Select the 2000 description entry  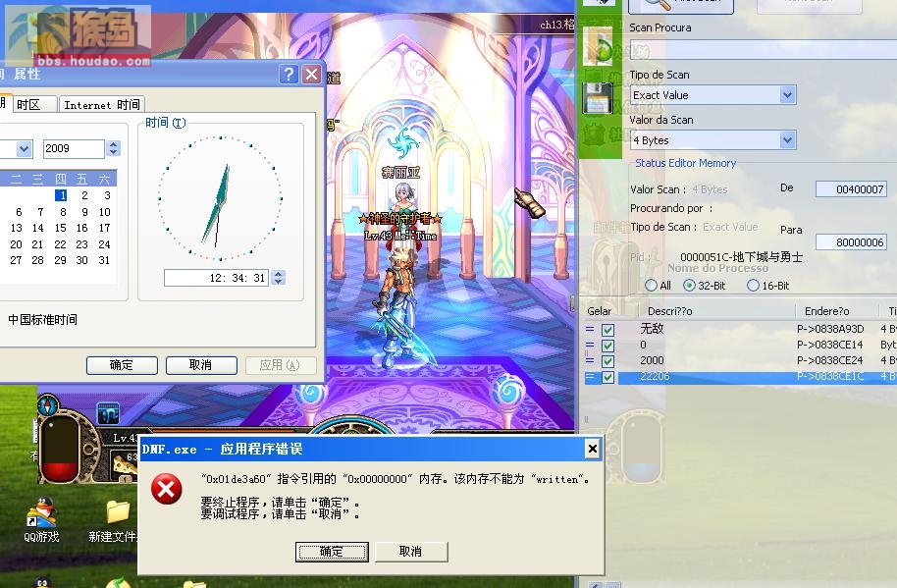click(653, 360)
